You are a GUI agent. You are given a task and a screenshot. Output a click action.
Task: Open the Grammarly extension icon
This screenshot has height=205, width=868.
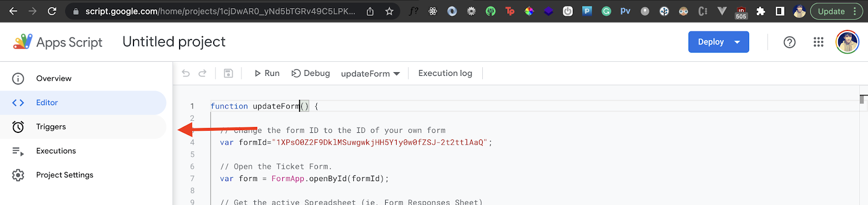(607, 11)
